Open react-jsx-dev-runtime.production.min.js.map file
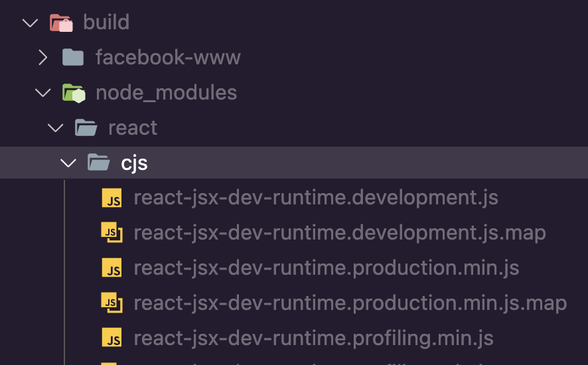Image resolution: width=588 pixels, height=365 pixels. pyautogui.click(x=350, y=303)
